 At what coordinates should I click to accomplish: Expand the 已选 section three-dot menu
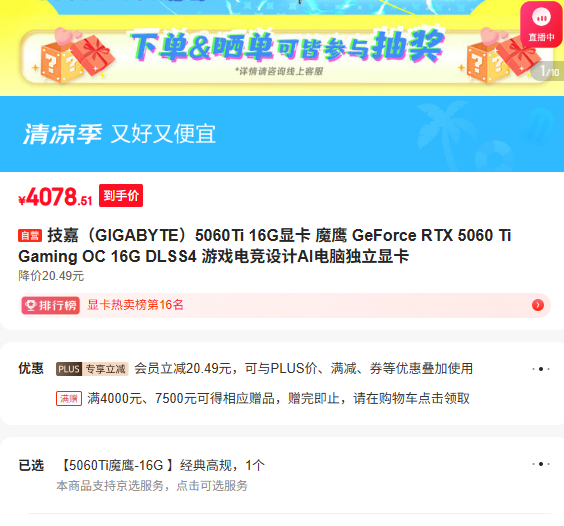click(541, 464)
